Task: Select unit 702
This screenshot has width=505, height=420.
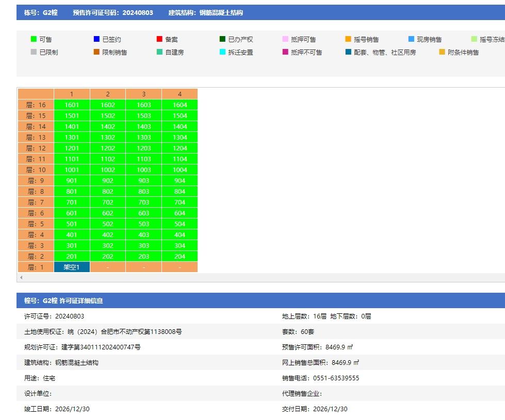Action: click(108, 202)
